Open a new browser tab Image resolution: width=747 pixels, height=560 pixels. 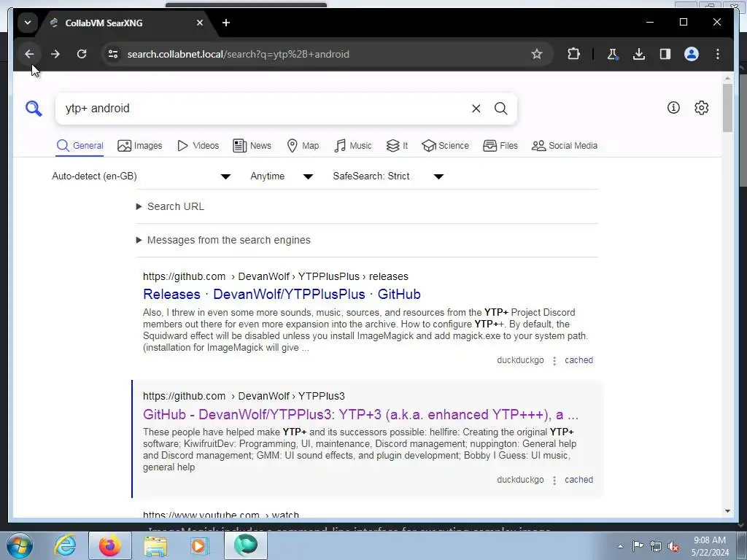pyautogui.click(x=226, y=23)
